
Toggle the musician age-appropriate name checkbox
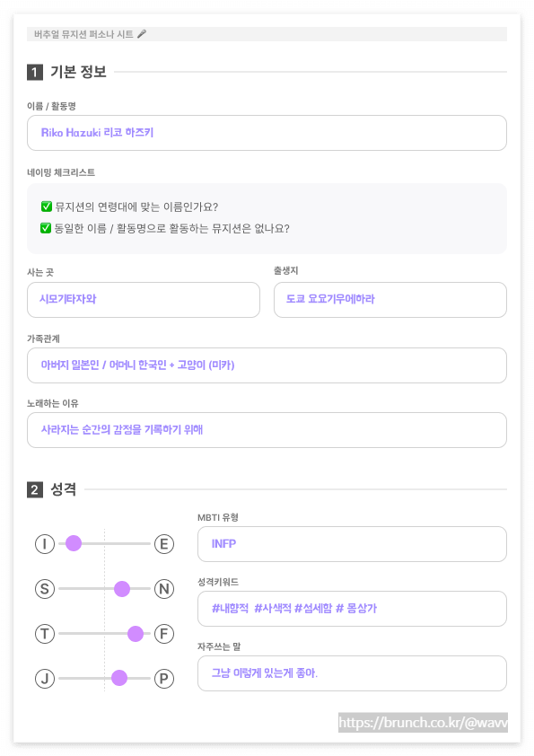click(x=47, y=207)
